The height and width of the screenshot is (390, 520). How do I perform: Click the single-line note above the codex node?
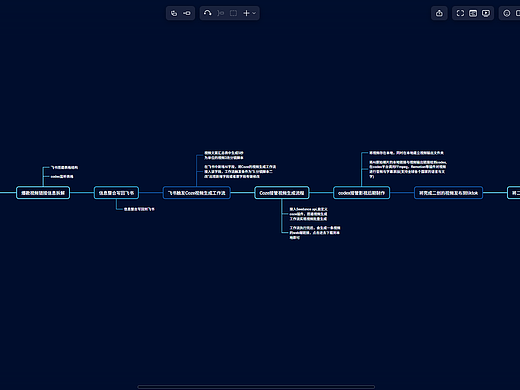click(x=406, y=153)
